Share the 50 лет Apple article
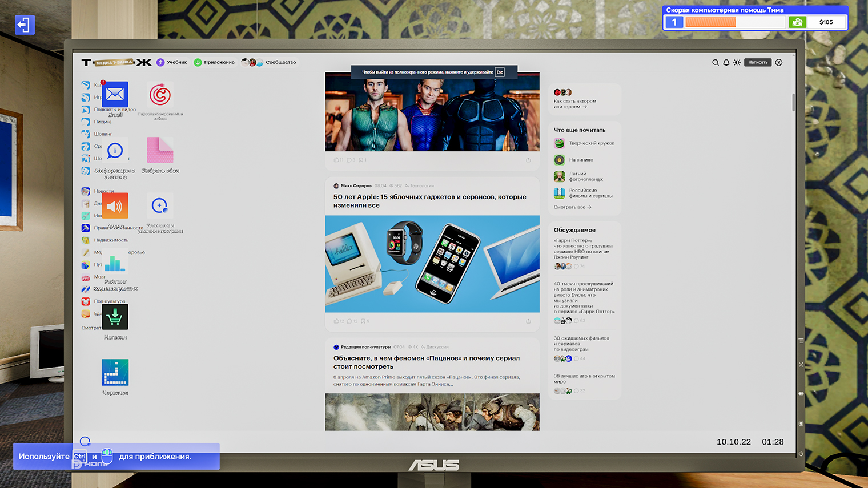This screenshot has height=488, width=868. pyautogui.click(x=528, y=321)
